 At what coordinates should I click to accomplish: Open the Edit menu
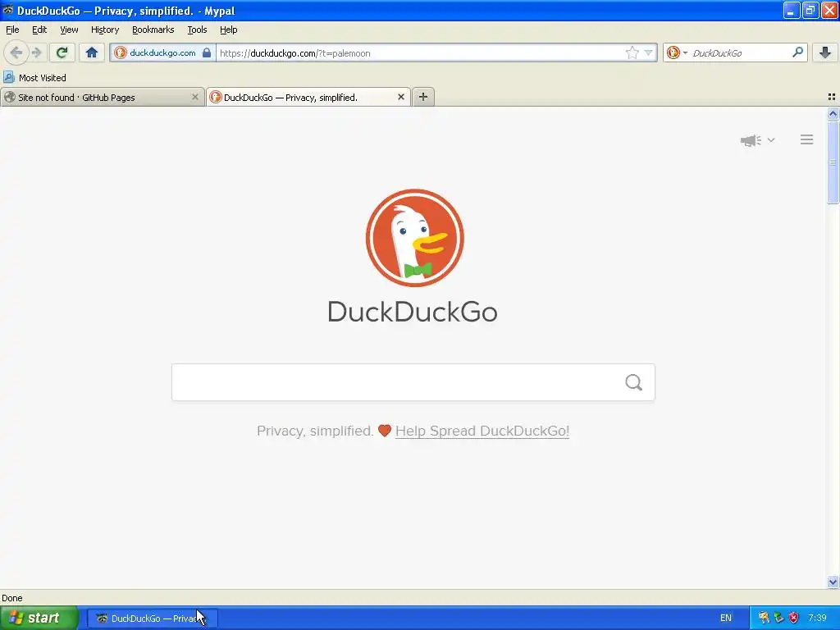click(x=39, y=30)
